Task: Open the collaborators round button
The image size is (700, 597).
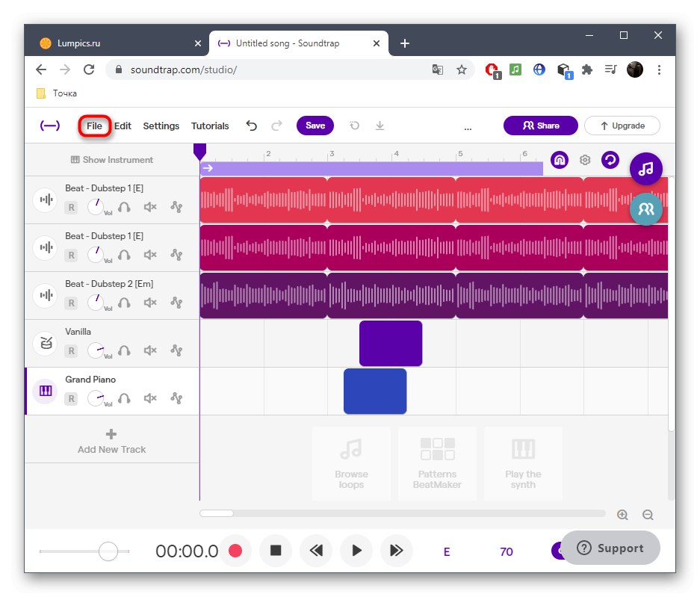Action: (646, 209)
